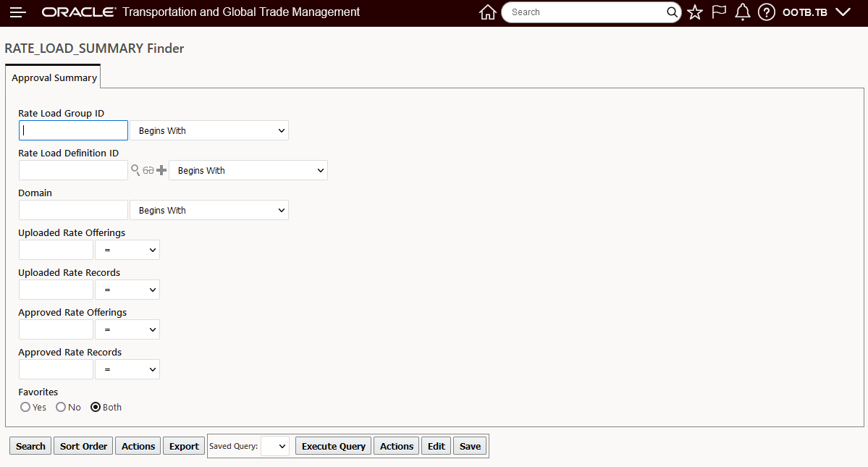Select the Approval Summary tab

pyautogui.click(x=54, y=77)
